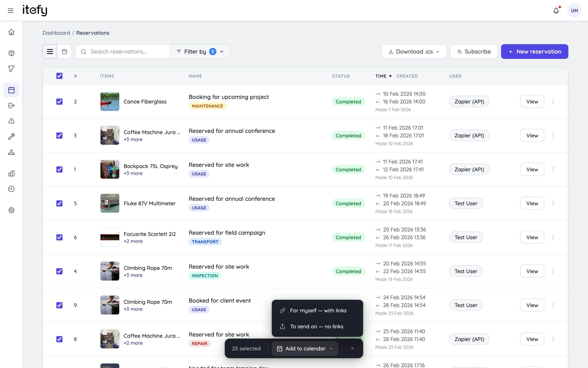Open row actions for reservation number 8

pos(553,339)
